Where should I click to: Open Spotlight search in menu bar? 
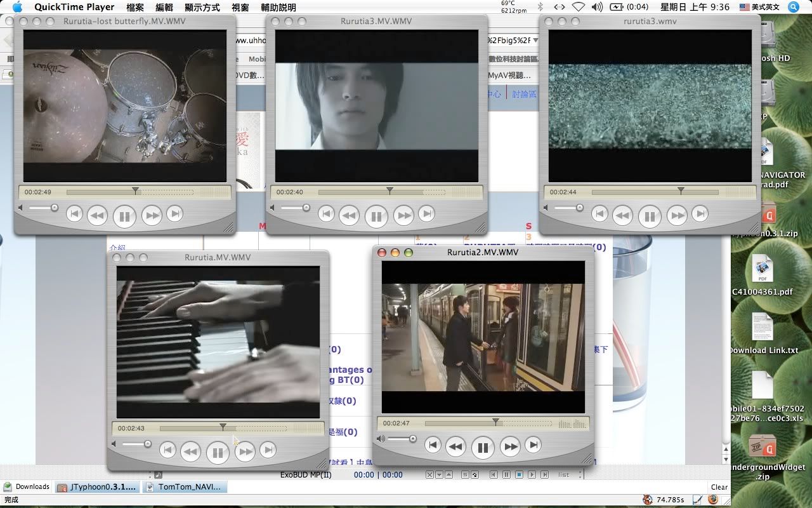(x=794, y=7)
